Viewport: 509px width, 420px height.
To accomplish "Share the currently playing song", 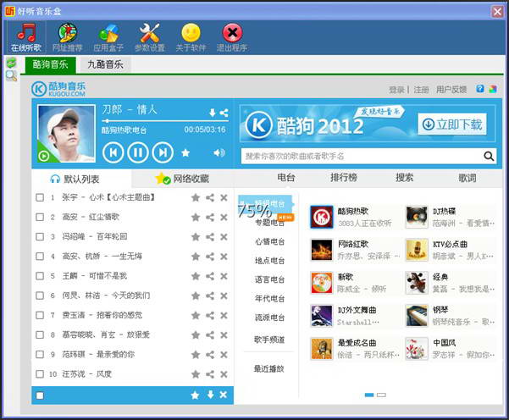I will pos(224,113).
